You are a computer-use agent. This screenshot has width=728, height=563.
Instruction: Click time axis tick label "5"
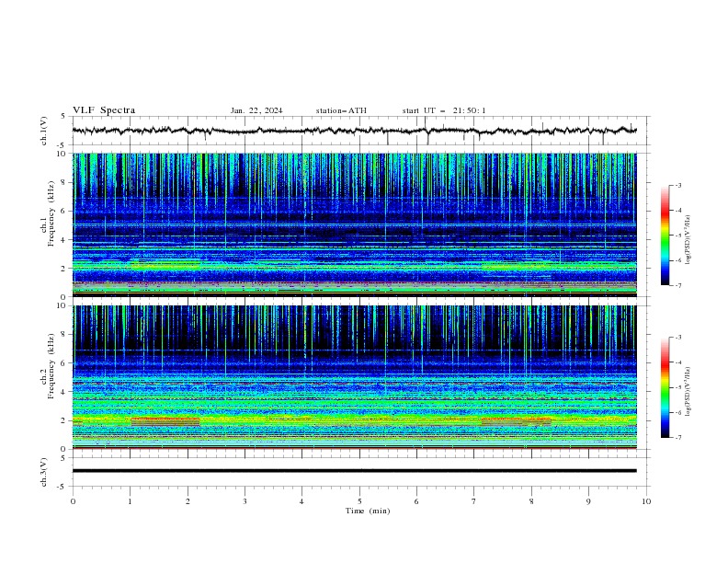coord(359,501)
